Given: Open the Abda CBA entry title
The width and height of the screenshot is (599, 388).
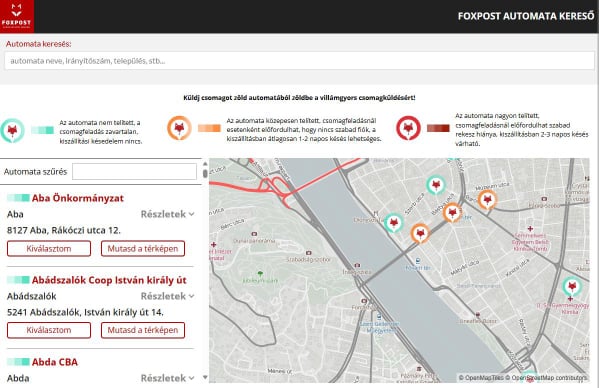Looking at the screenshot, I should click(55, 362).
